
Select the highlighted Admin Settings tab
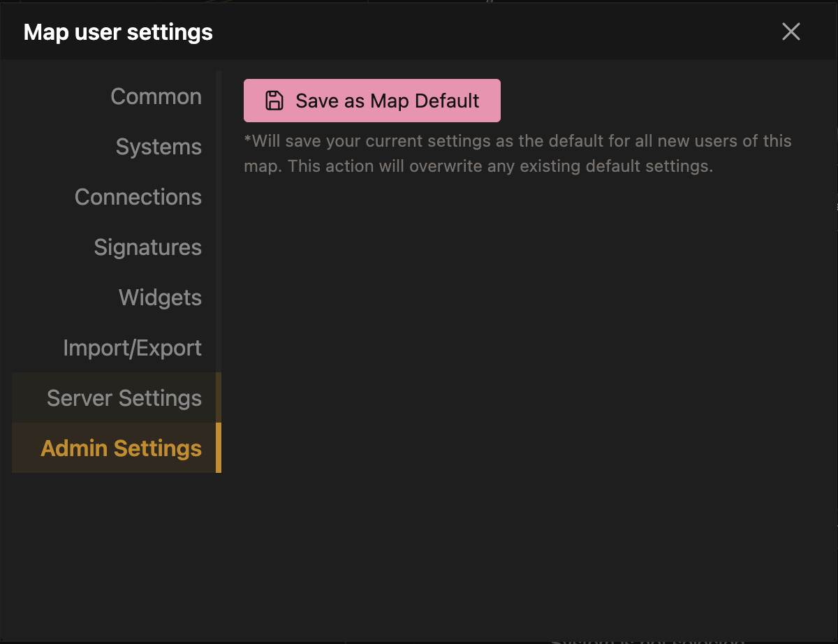coord(120,448)
